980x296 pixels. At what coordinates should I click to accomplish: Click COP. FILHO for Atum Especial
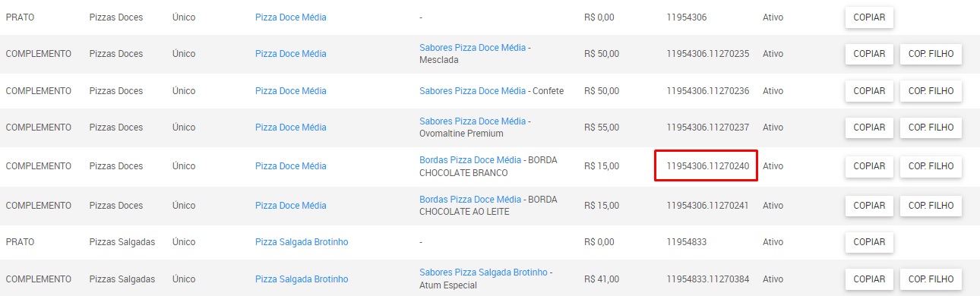click(931, 279)
